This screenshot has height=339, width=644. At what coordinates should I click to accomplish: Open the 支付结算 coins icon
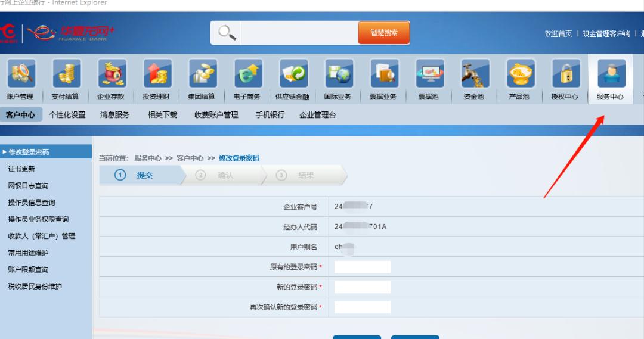tap(67, 73)
